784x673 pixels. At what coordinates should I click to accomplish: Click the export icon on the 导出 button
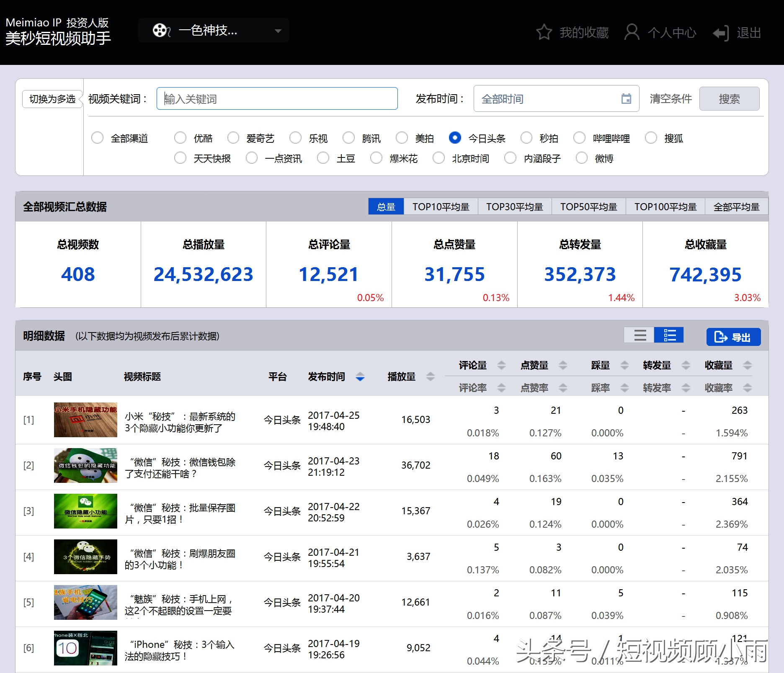click(721, 337)
